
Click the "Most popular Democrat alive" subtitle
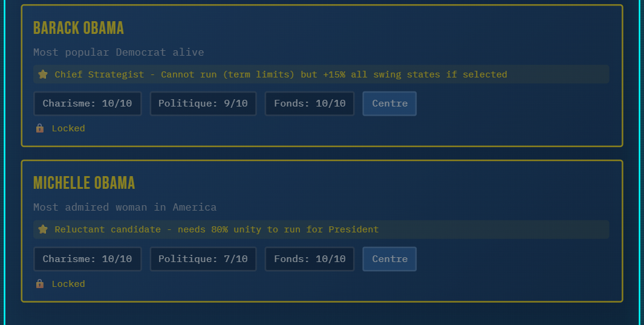click(x=119, y=52)
